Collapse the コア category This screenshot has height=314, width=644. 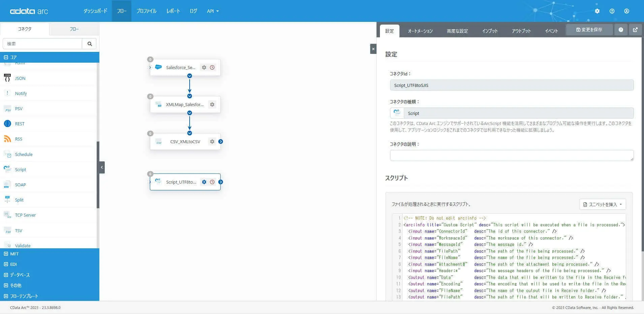point(6,57)
